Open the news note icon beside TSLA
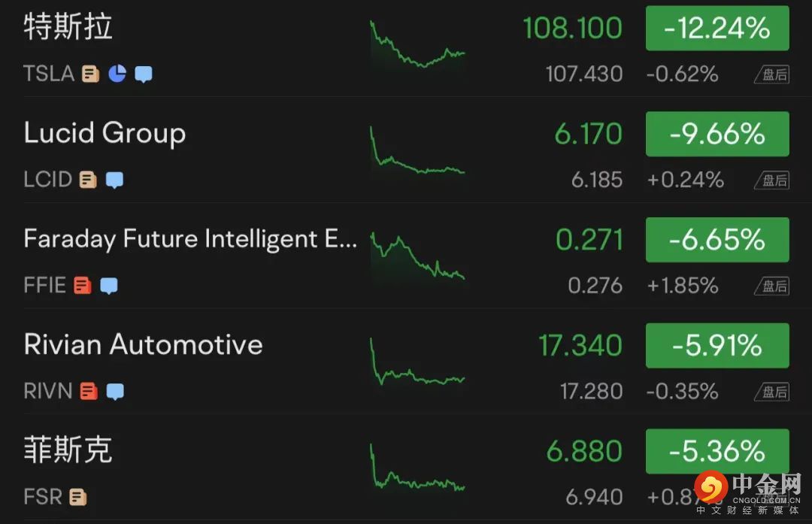Image resolution: width=812 pixels, height=524 pixels. point(91,74)
